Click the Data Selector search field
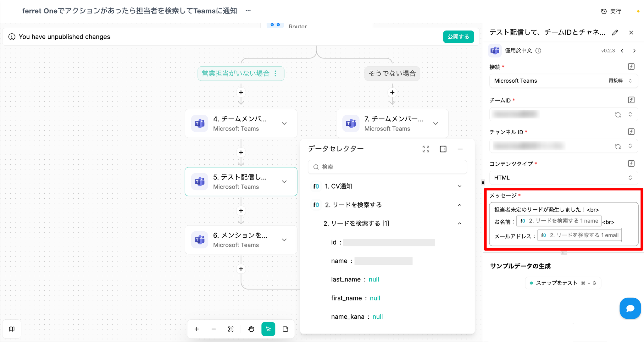The image size is (644, 342). pos(387,167)
